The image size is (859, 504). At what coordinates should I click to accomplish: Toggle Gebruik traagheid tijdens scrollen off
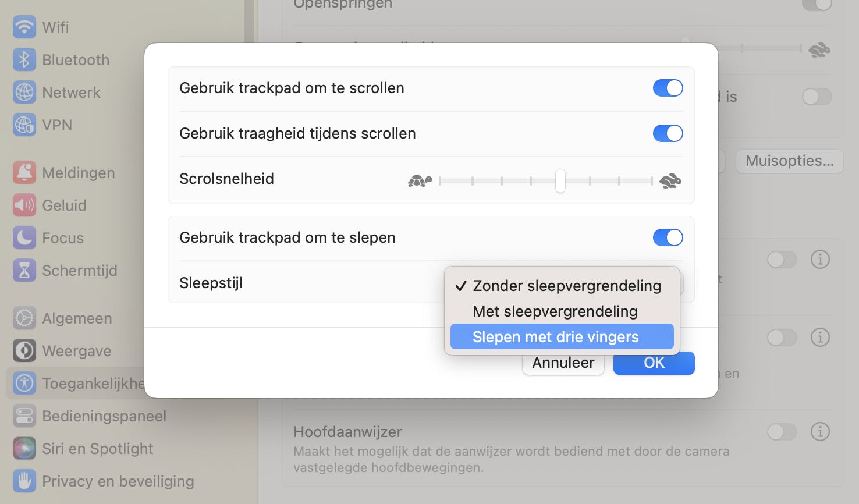pyautogui.click(x=668, y=133)
